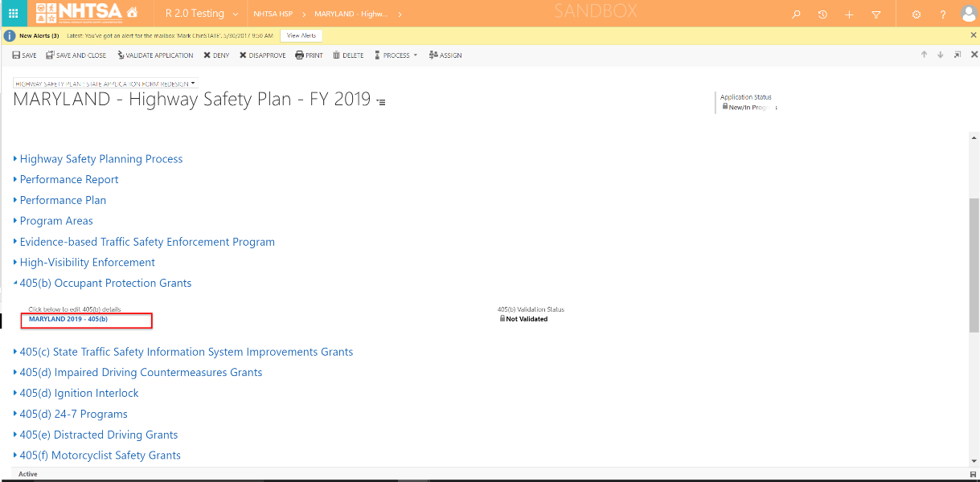Image resolution: width=980 pixels, height=482 pixels.
Task: Expand the Performance Plan section
Action: pyautogui.click(x=59, y=201)
